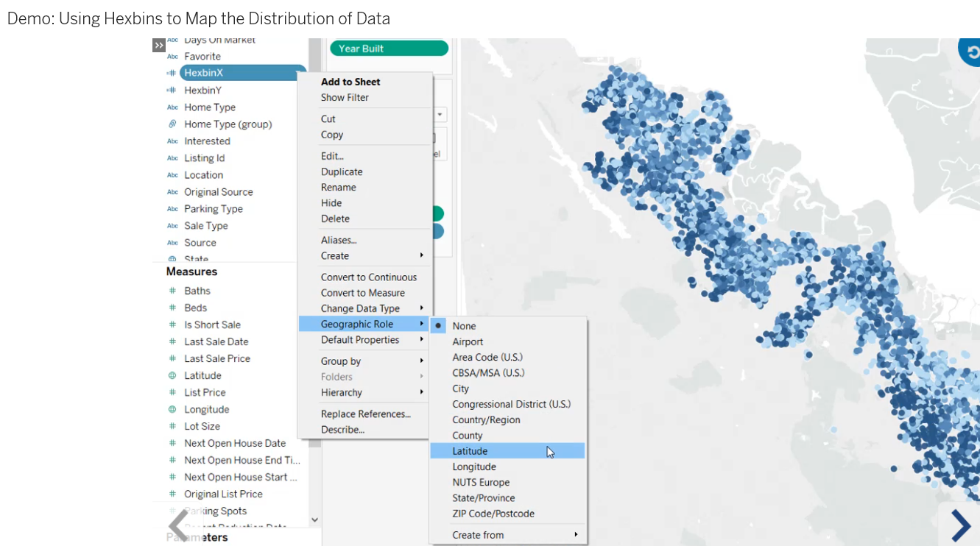Click the Measures section heading
Image resolution: width=980 pixels, height=546 pixels.
click(x=191, y=272)
